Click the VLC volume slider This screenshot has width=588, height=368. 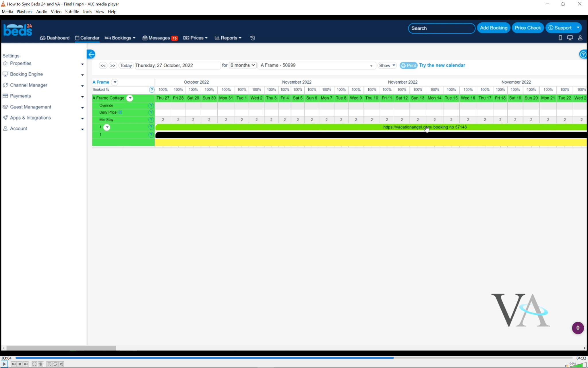coord(578,365)
